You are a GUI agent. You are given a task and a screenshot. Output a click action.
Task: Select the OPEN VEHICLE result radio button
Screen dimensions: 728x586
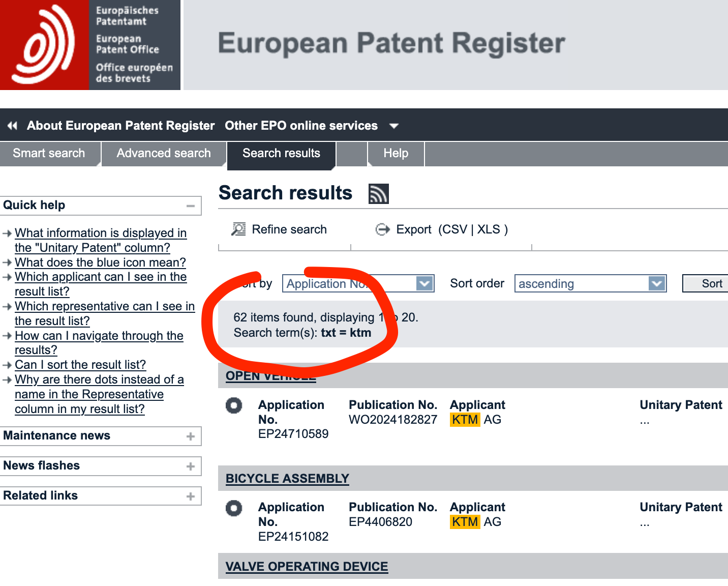234,406
